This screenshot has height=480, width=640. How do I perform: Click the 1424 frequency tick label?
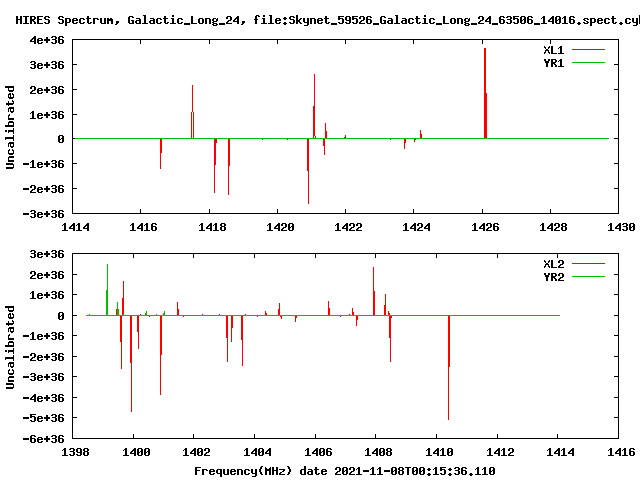(x=416, y=227)
